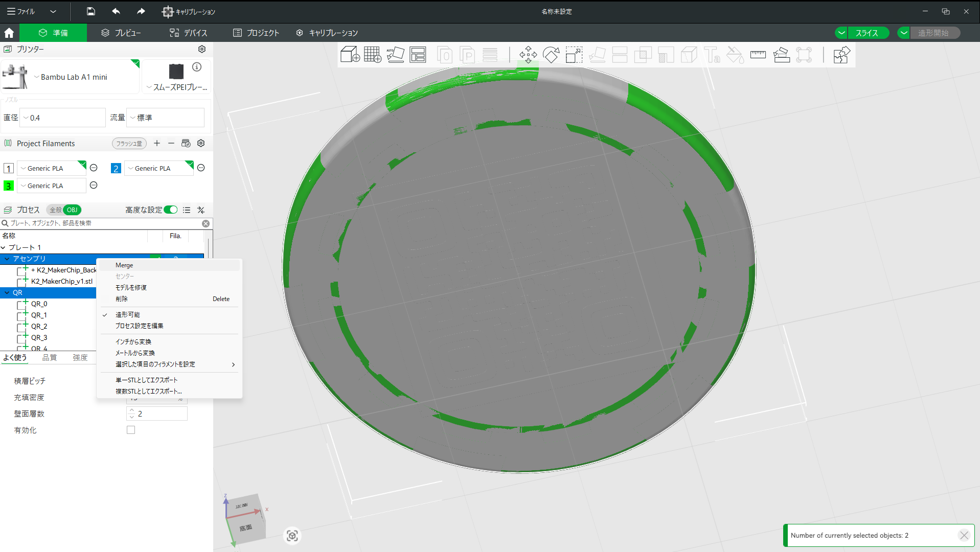
Task: Switch to the プレビュー tab
Action: [121, 33]
